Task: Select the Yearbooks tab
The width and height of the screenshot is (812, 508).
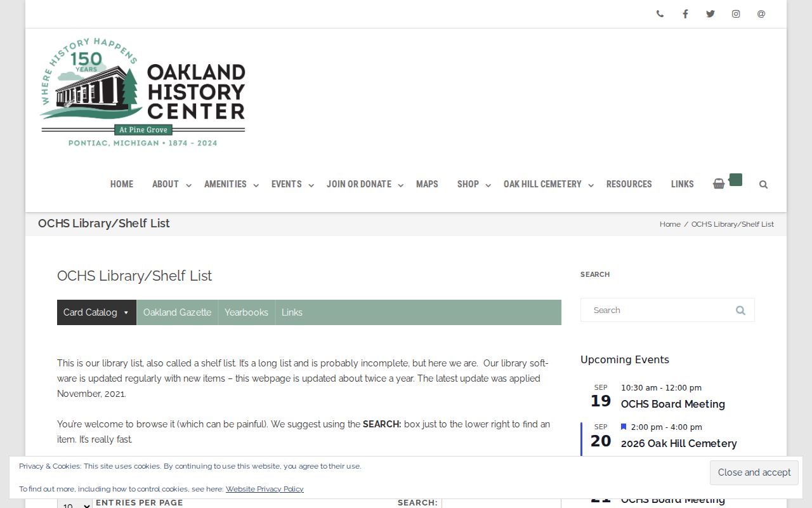Action: [246, 312]
